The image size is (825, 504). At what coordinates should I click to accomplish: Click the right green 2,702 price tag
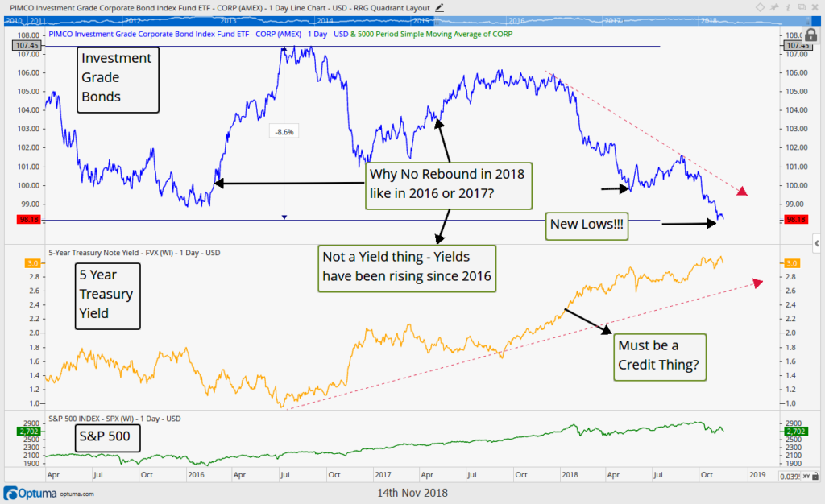796,432
